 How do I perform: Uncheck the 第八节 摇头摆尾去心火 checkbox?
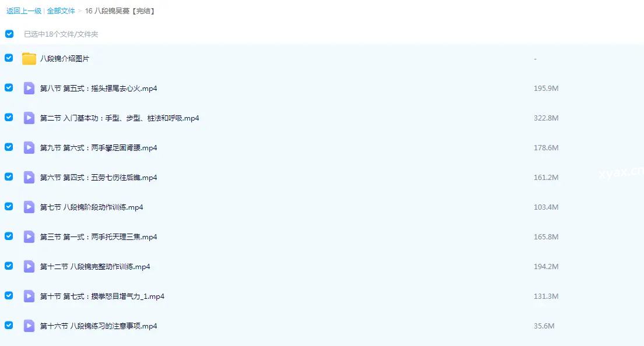tap(9, 87)
